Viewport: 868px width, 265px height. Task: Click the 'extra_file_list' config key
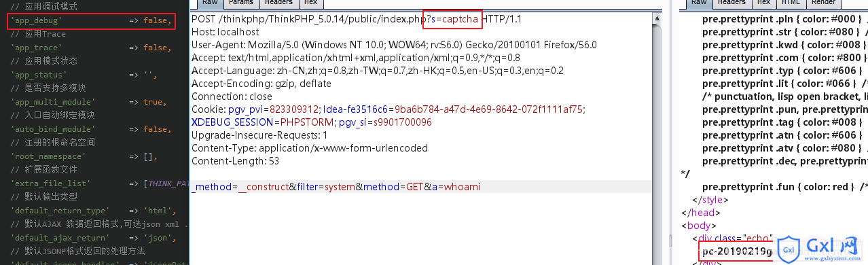tap(50, 183)
